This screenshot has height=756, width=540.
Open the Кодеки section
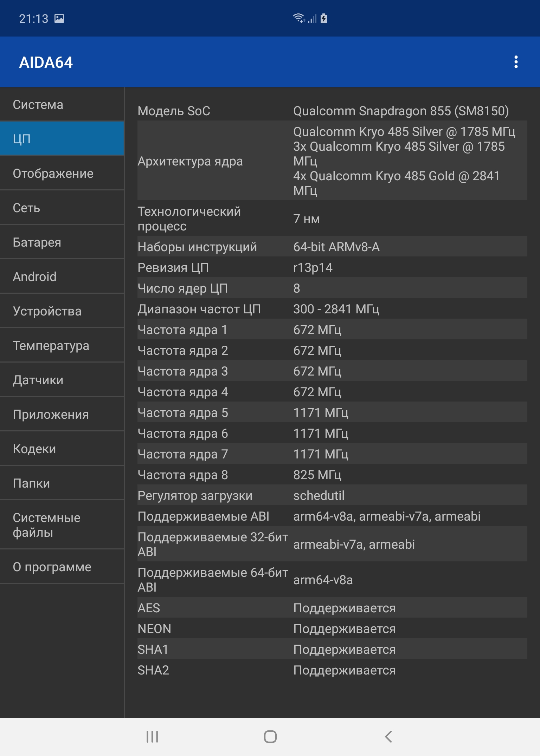coord(62,449)
